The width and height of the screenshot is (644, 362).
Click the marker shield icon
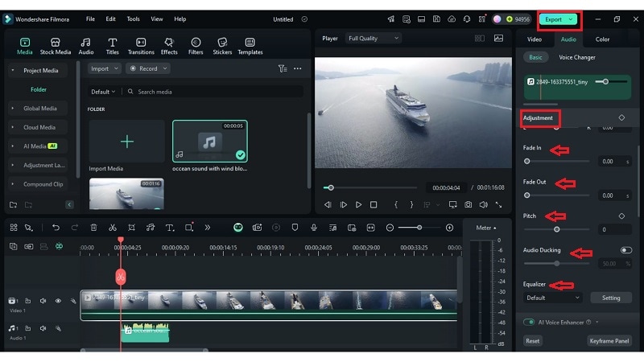coord(295,228)
